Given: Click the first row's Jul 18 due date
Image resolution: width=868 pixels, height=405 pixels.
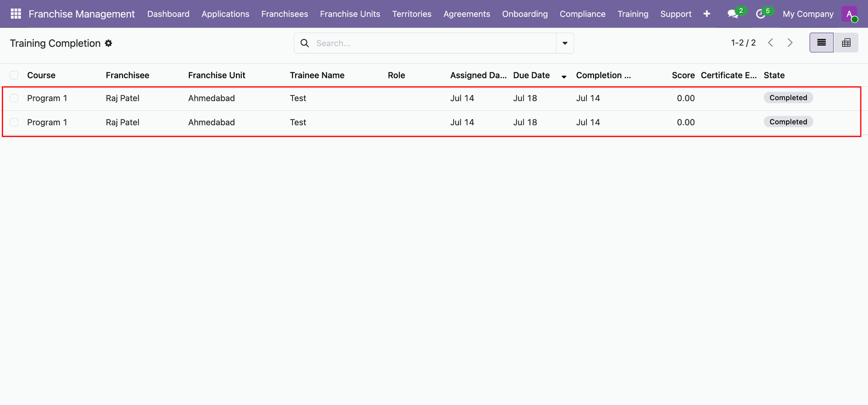Looking at the screenshot, I should 525,98.
